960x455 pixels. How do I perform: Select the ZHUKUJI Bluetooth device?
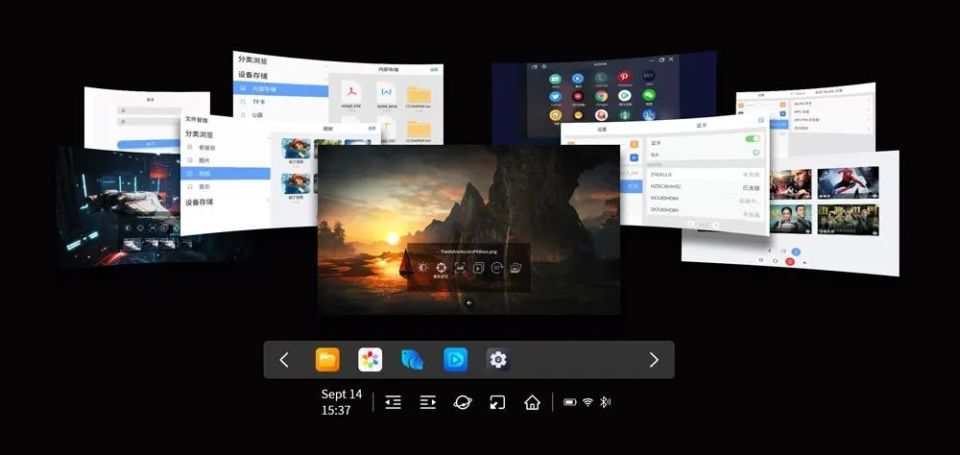(x=705, y=175)
